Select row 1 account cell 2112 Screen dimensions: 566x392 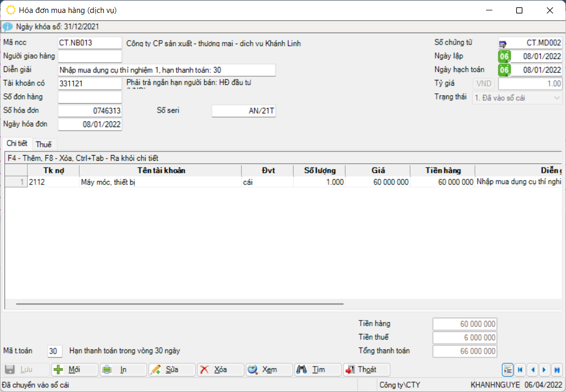(x=53, y=182)
